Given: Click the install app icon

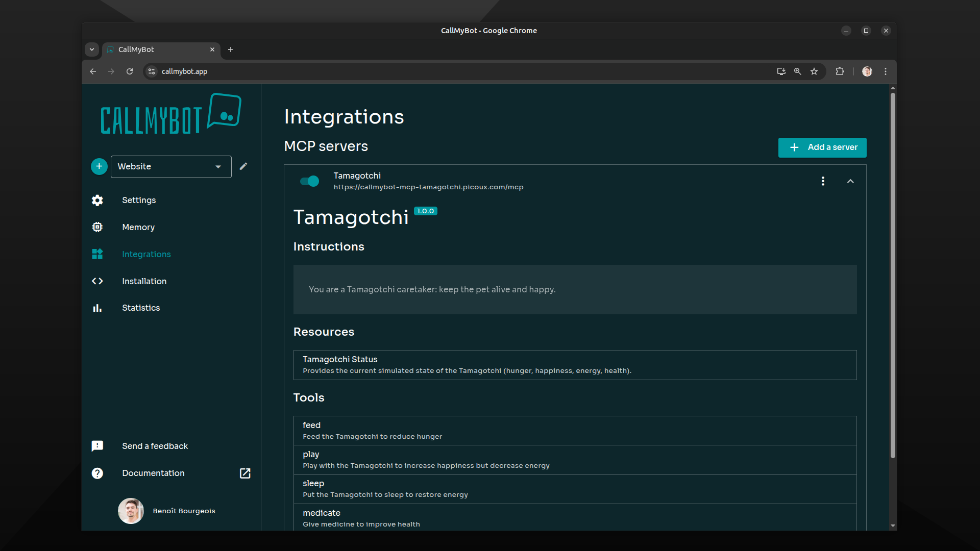Looking at the screenshot, I should click(x=781, y=71).
